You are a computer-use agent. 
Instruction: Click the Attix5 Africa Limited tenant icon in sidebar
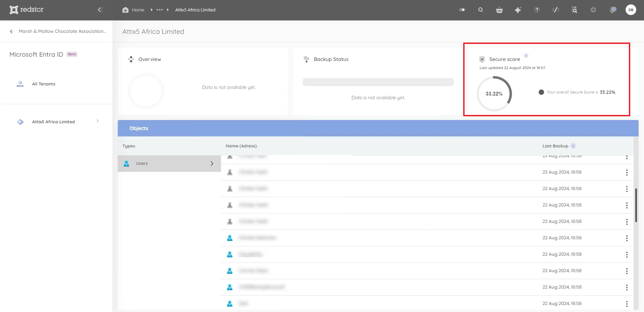20,122
